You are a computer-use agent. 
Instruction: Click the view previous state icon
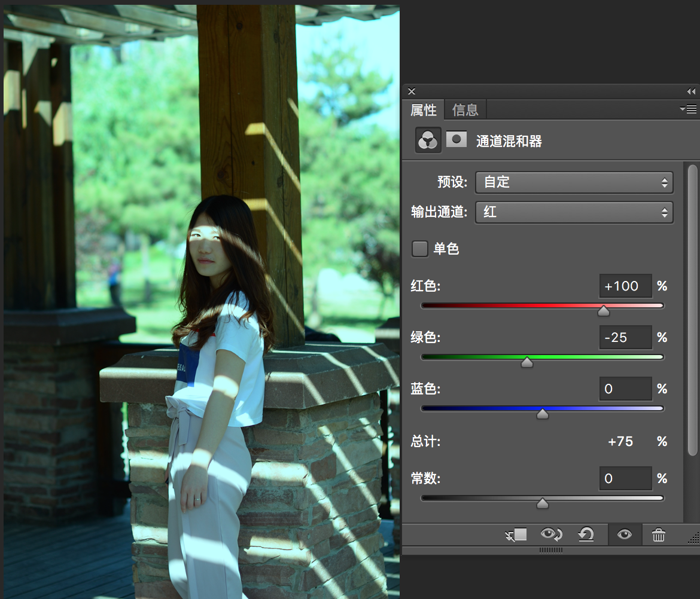(x=552, y=534)
